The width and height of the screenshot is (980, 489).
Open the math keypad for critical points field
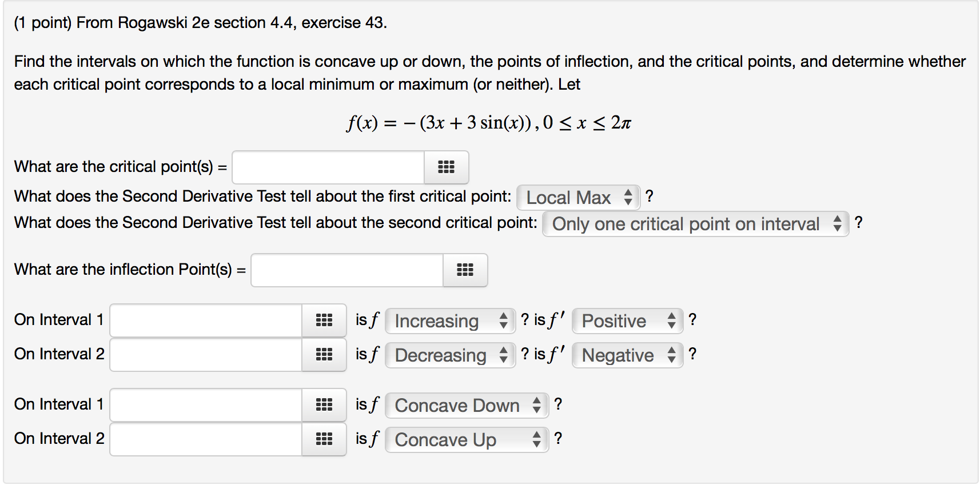pyautogui.click(x=446, y=167)
